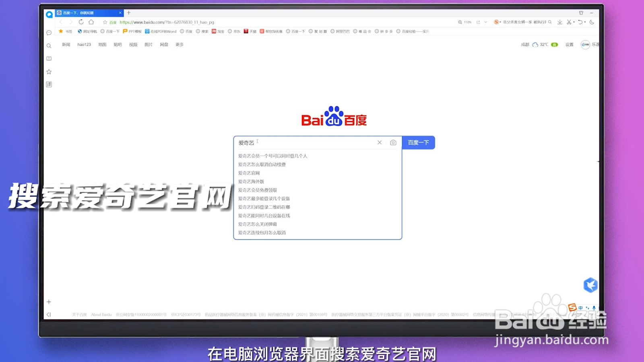Expand the 更多 nav menu
This screenshot has height=362, width=644.
(180, 45)
